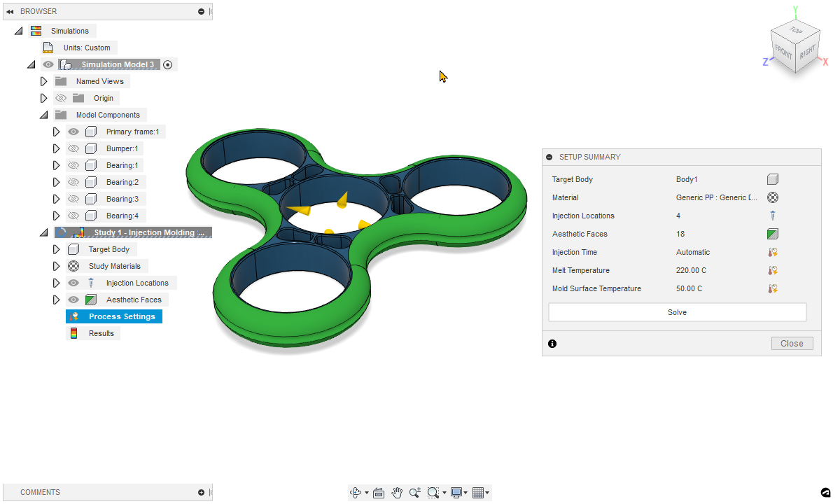Click the TOP face of the ViewCube

pos(795,31)
